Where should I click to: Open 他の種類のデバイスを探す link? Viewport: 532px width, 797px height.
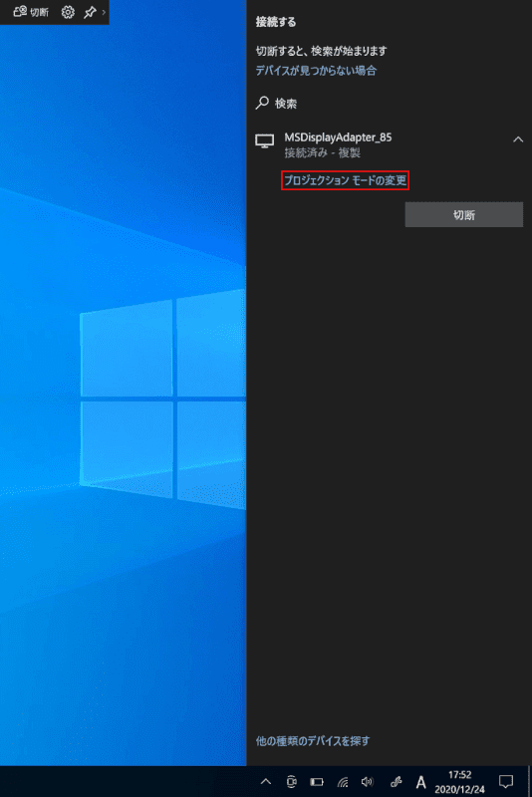click(x=313, y=741)
